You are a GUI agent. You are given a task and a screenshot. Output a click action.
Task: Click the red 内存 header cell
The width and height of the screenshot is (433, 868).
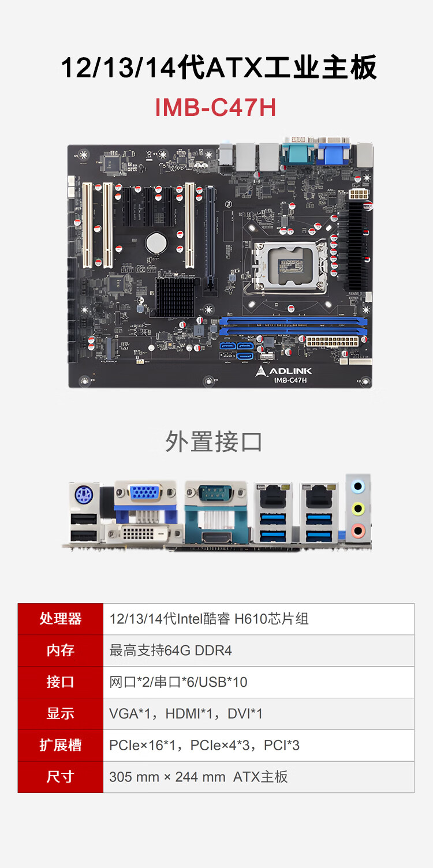pyautogui.click(x=61, y=650)
